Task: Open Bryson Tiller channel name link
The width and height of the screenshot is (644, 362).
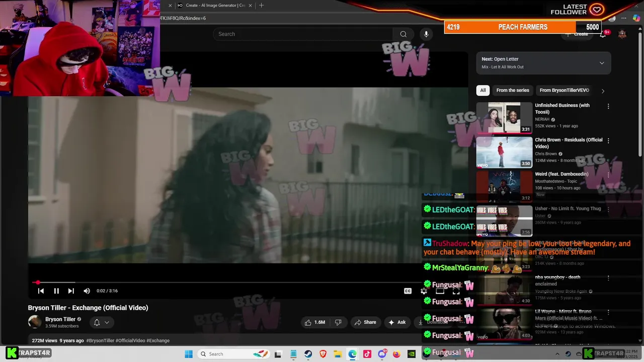Action: [60, 319]
